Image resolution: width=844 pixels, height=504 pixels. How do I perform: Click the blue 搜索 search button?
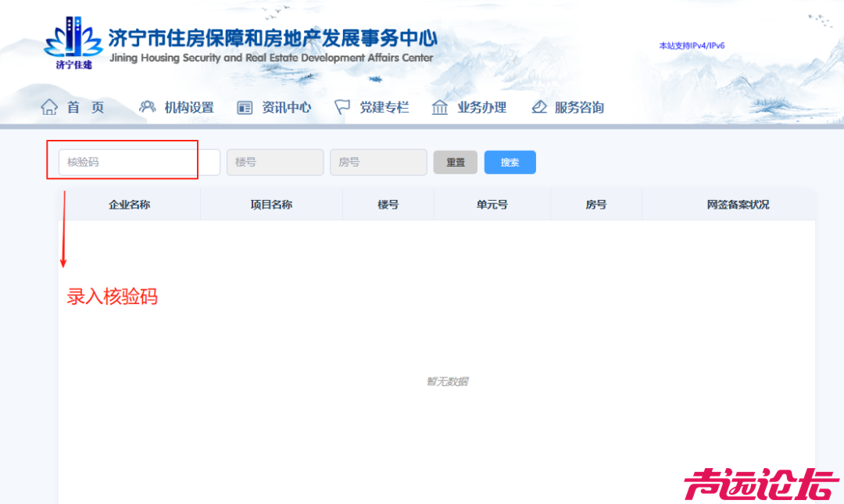[x=510, y=162]
